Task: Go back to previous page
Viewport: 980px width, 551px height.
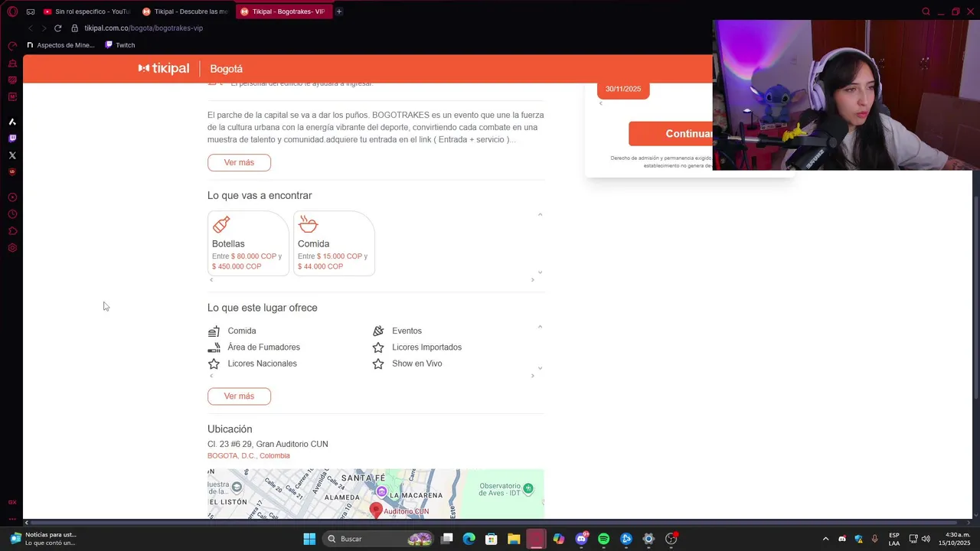Action: point(31,28)
